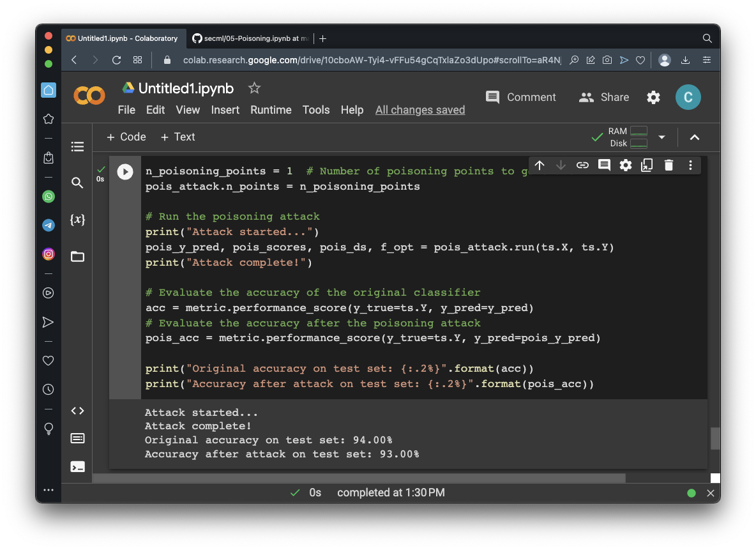
Task: Run the code cell with play button
Action: tap(125, 172)
